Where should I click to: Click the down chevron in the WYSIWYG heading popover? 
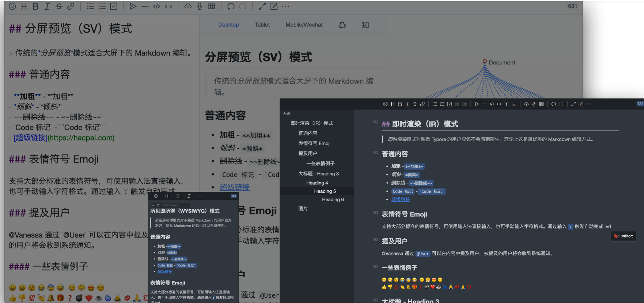(x=153, y=205)
